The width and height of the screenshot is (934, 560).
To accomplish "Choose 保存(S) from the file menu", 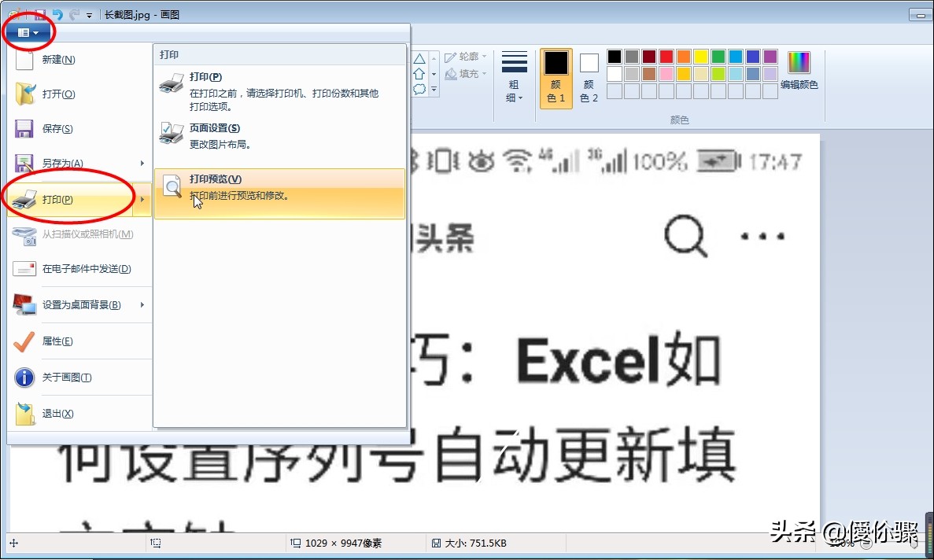I will (79, 128).
